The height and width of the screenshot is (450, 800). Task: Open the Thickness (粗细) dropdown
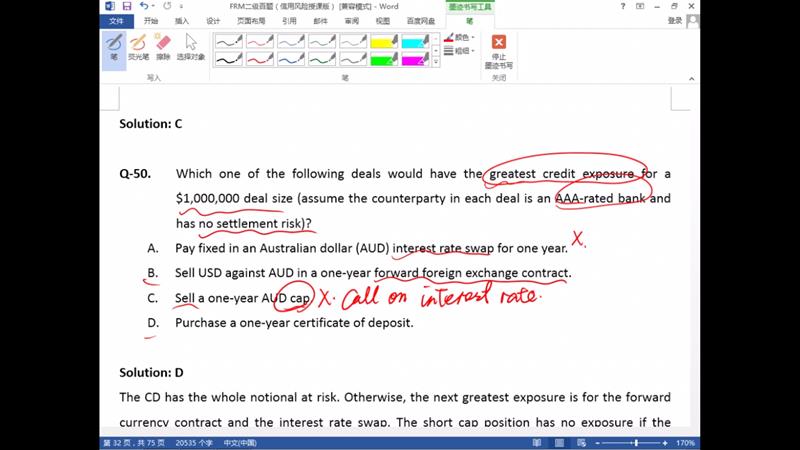point(459,51)
